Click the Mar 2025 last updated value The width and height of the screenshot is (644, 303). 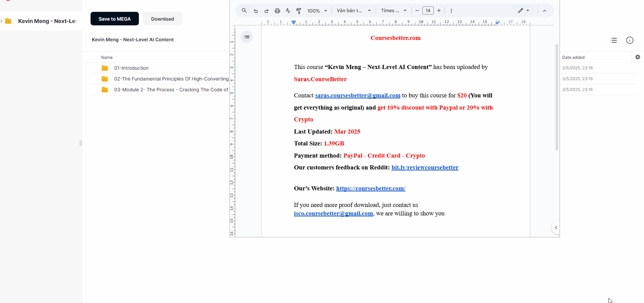347,132
